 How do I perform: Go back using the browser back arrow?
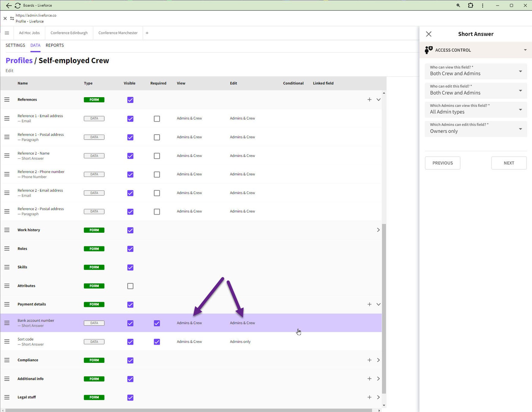point(9,5)
